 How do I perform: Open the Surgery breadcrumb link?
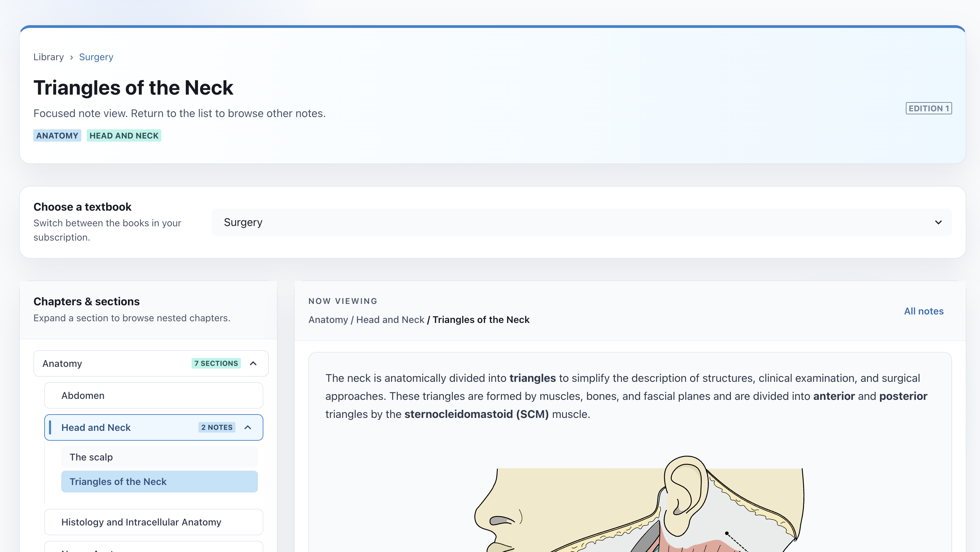(x=96, y=57)
